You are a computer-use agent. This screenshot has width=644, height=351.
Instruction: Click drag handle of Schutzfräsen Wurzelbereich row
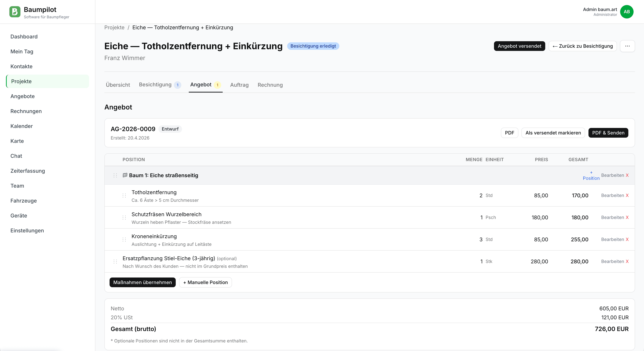124,217
